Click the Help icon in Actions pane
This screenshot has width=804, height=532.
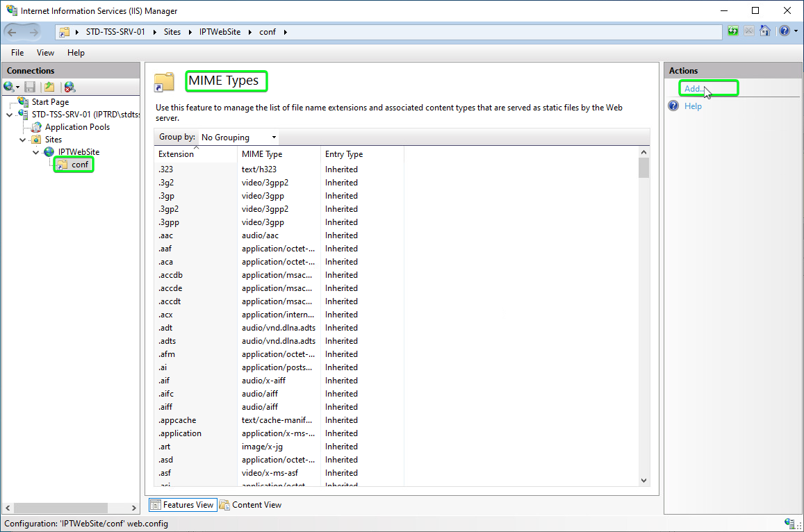[x=673, y=106]
